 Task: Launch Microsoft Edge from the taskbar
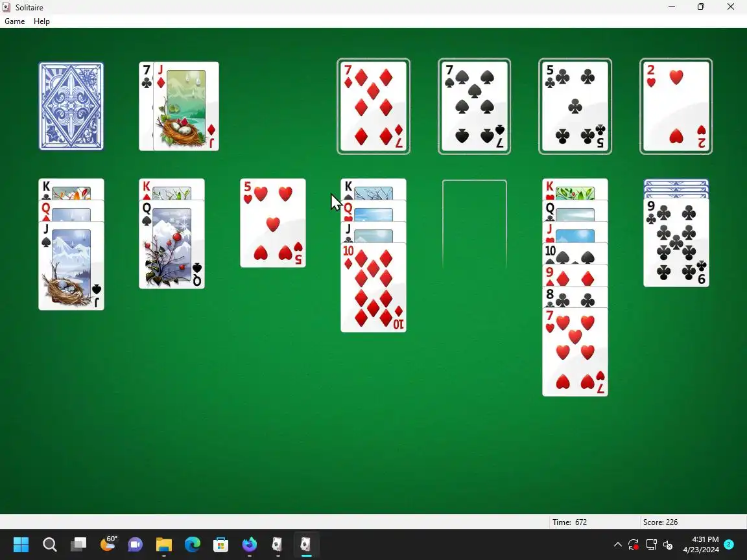(x=193, y=544)
